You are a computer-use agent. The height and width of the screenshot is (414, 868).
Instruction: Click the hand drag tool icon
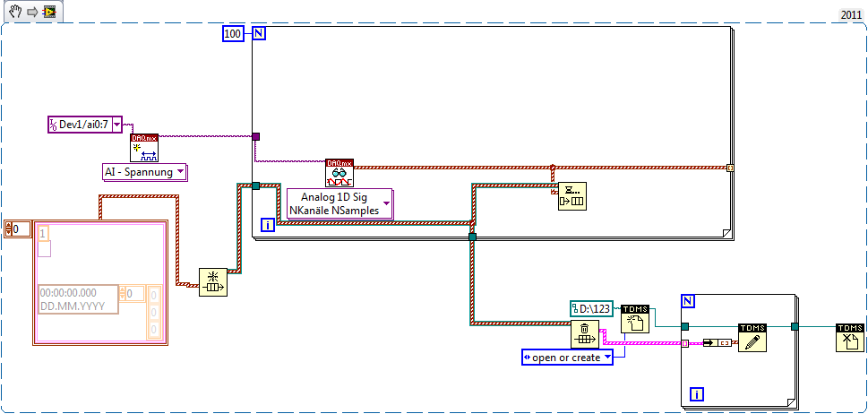[15, 12]
